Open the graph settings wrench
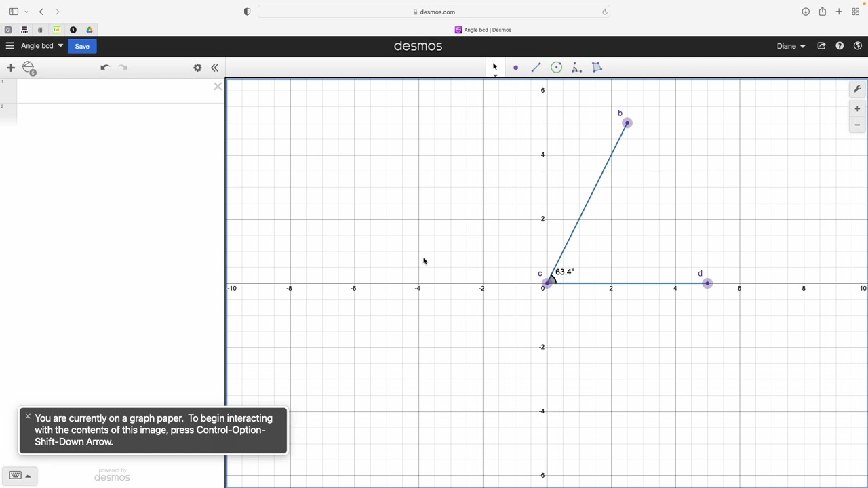 tap(857, 89)
